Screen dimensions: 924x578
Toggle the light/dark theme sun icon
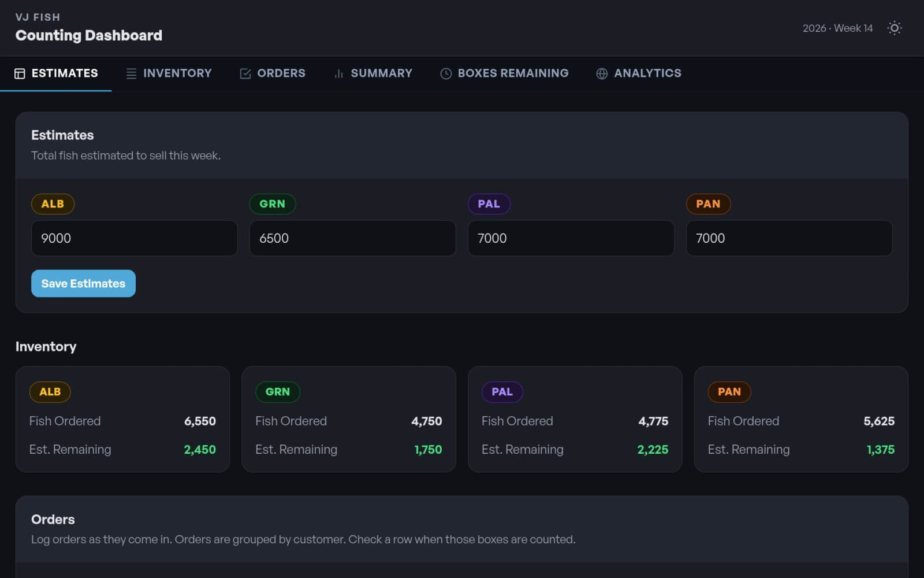click(x=894, y=28)
